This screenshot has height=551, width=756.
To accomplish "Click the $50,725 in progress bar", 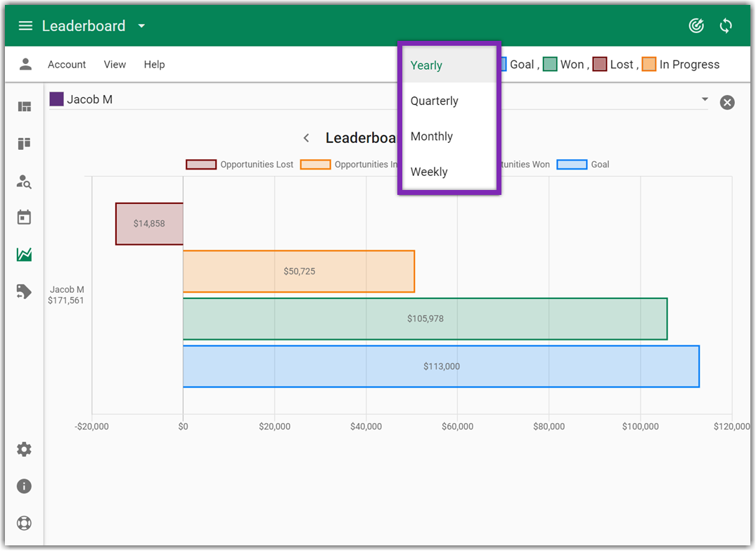I will point(299,271).
